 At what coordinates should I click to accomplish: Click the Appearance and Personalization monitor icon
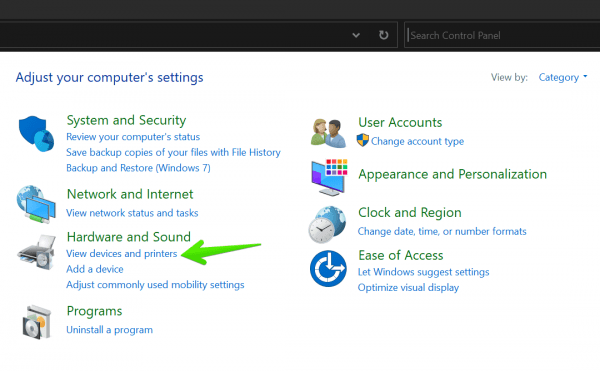pyautogui.click(x=329, y=177)
